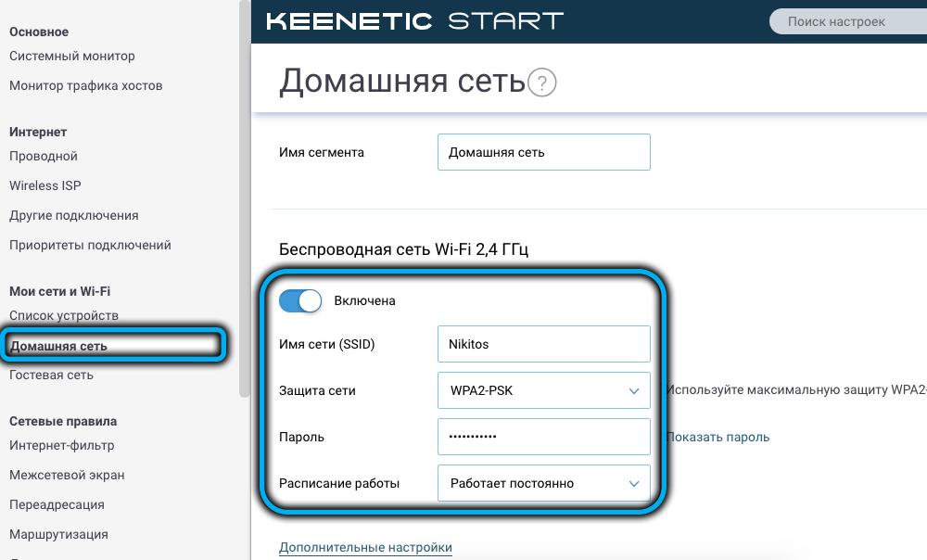The image size is (927, 560).
Task: Expand the Расписание работы dropdown
Action: tap(543, 483)
